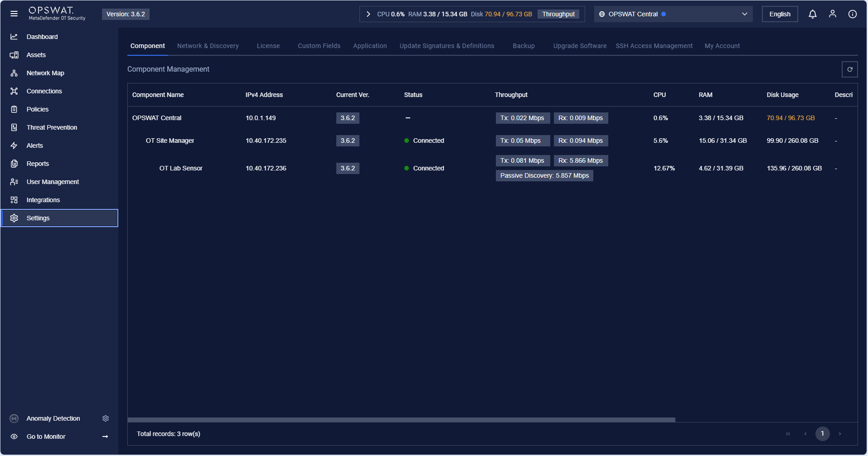Open Anomaly Detection gear settings
Viewport: 868px width, 456px height.
coord(106,418)
